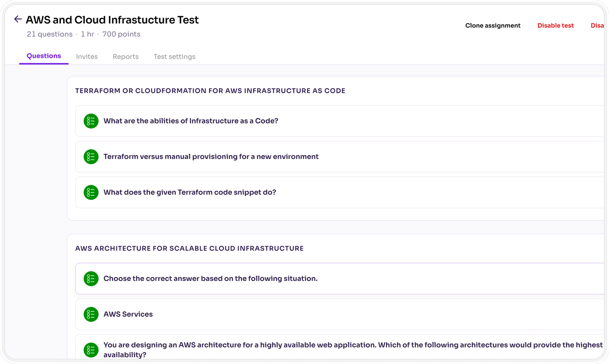Viewport: 609px width, 364px height.
Task: Select 'AWS Architecture for Scalable Cloud Infrastructure' section heading
Action: [x=189, y=248]
